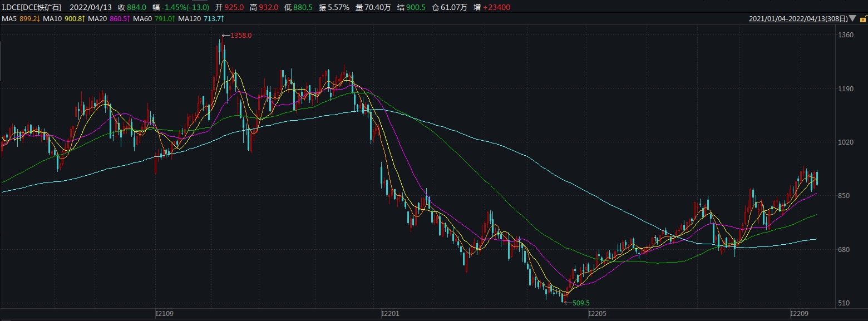Click the 509.5 low price marker
This screenshot has width=868, height=321.
[580, 303]
